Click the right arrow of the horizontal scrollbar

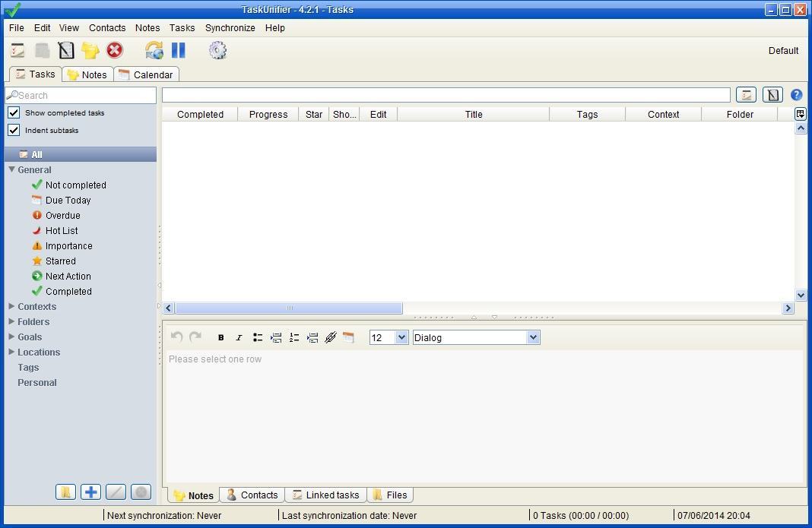pyautogui.click(x=788, y=308)
